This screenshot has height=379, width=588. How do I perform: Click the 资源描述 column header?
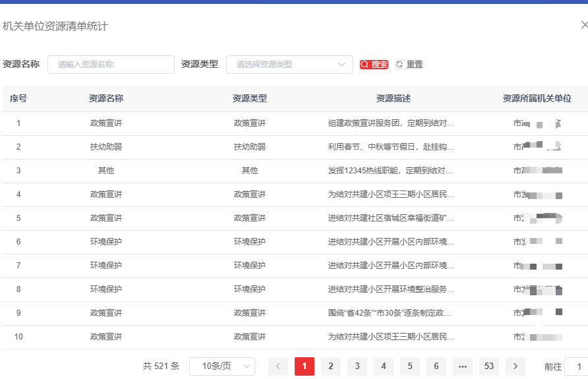[x=393, y=98]
